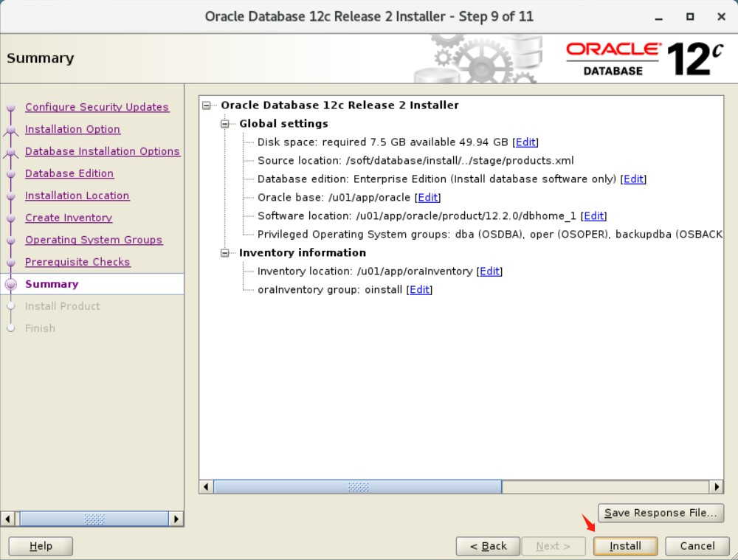738x560 pixels.
Task: Click the Global settings heading
Action: 283,124
